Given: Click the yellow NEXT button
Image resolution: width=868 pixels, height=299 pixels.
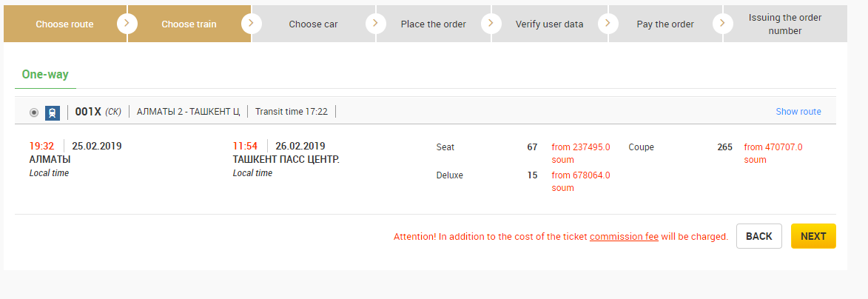Looking at the screenshot, I should tap(813, 236).
